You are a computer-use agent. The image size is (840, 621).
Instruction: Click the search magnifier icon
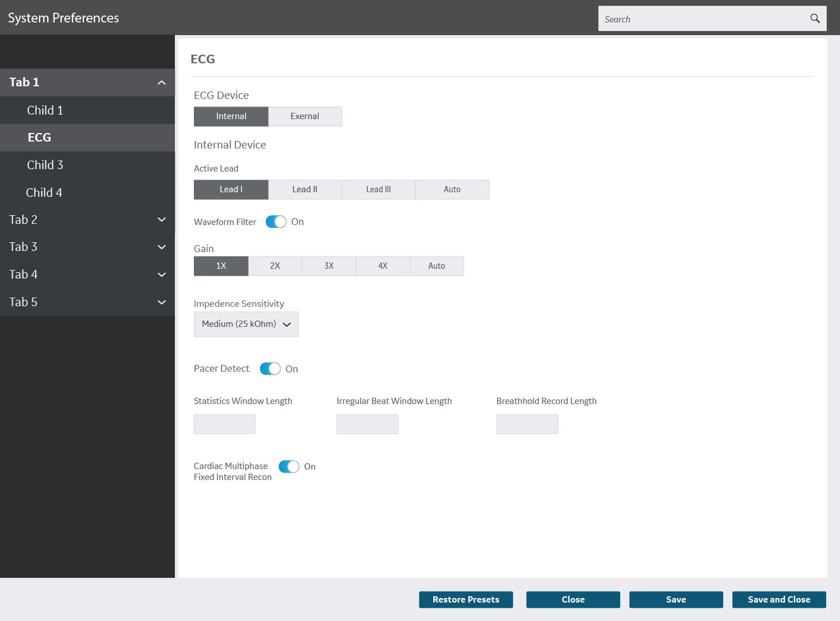coord(815,18)
